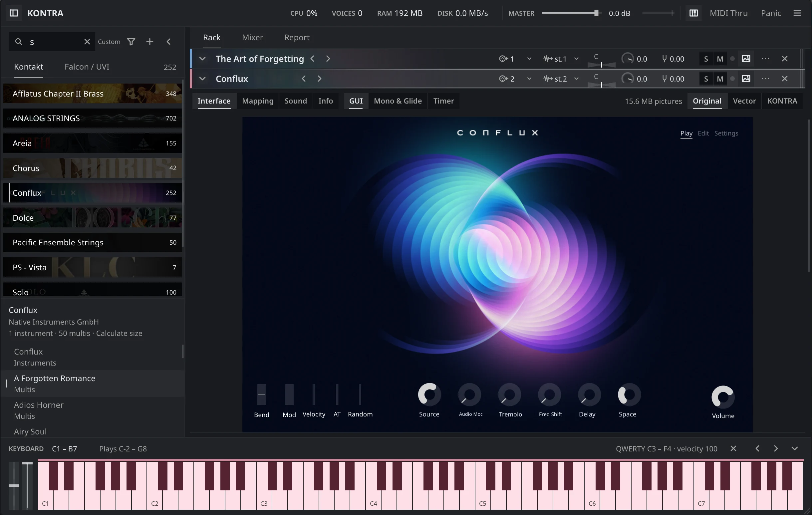The image size is (812, 515).
Task: Clear the search field with the X icon
Action: click(x=87, y=42)
